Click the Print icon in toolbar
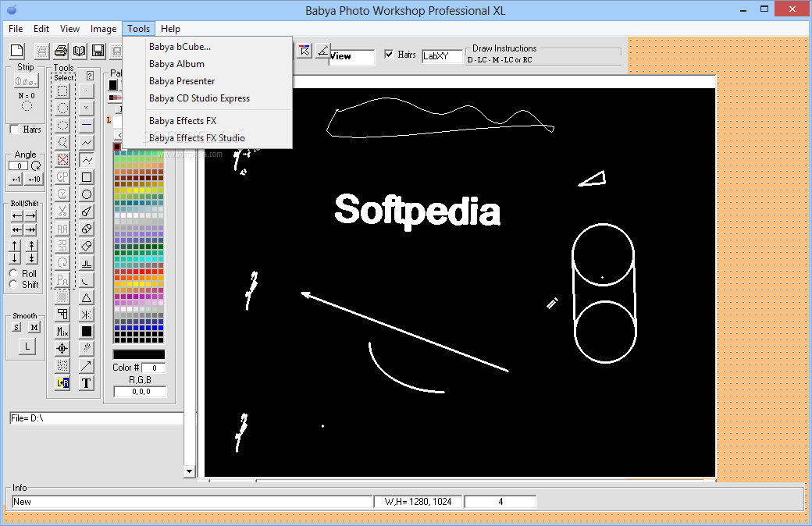Viewport: 812px width, 526px height. click(61, 51)
